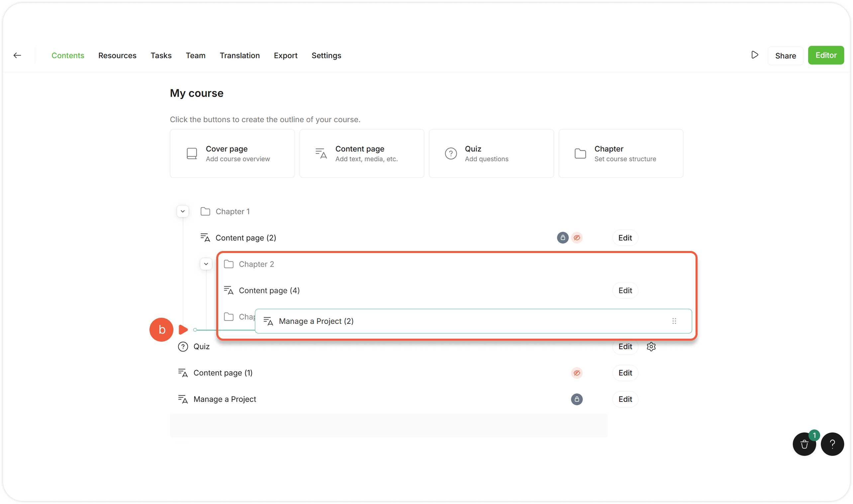Toggle hidden eye on Content page (2)
Screen dimensions: 853x504
(577, 238)
